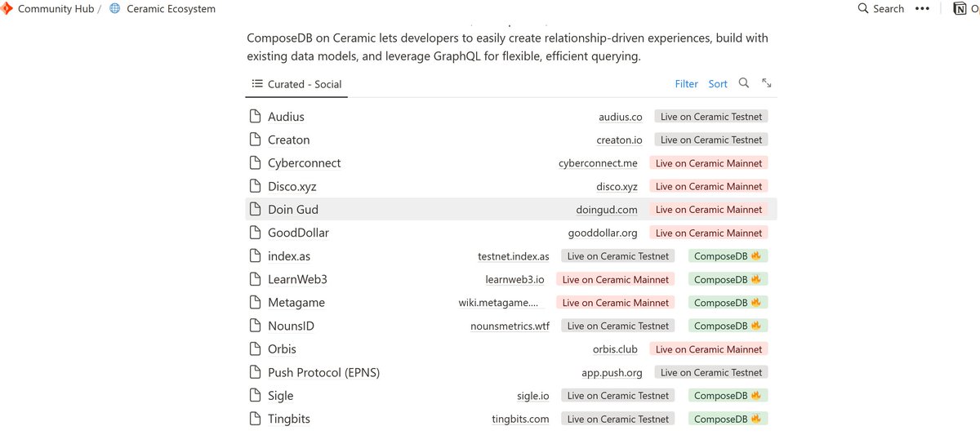The image size is (980, 444).
Task: Open the Cyberconnect page row
Action: pos(511,163)
